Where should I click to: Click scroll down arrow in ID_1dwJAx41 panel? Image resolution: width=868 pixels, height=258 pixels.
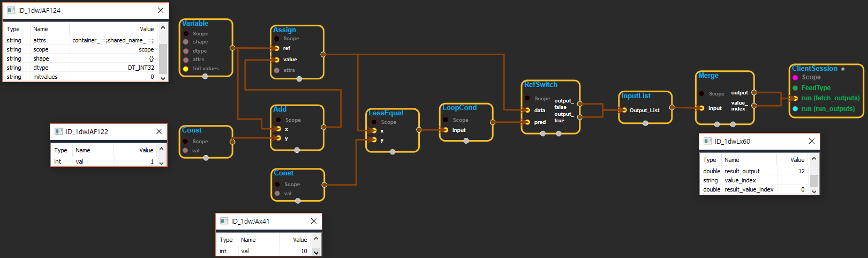pyautogui.click(x=316, y=252)
